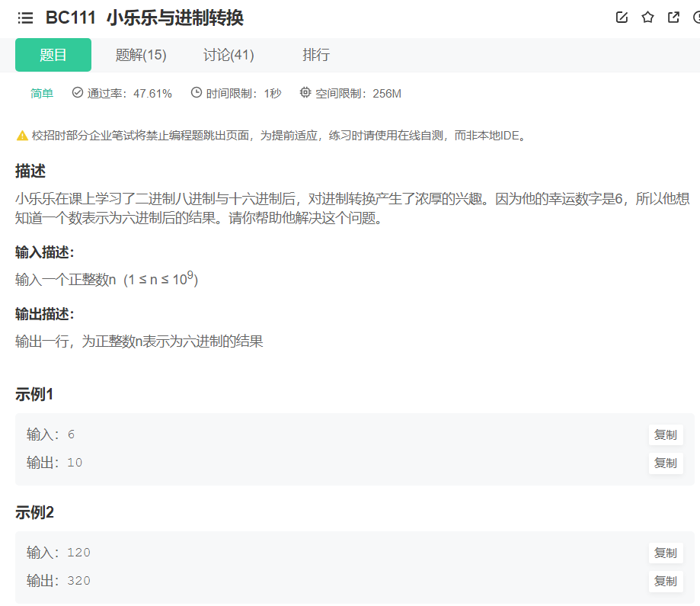Click the 简单 difficulty label
This screenshot has height=606, width=700.
click(x=42, y=92)
